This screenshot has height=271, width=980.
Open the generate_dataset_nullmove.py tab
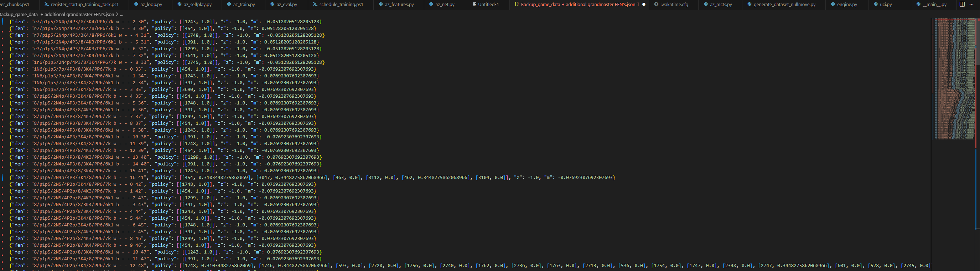tap(784, 5)
